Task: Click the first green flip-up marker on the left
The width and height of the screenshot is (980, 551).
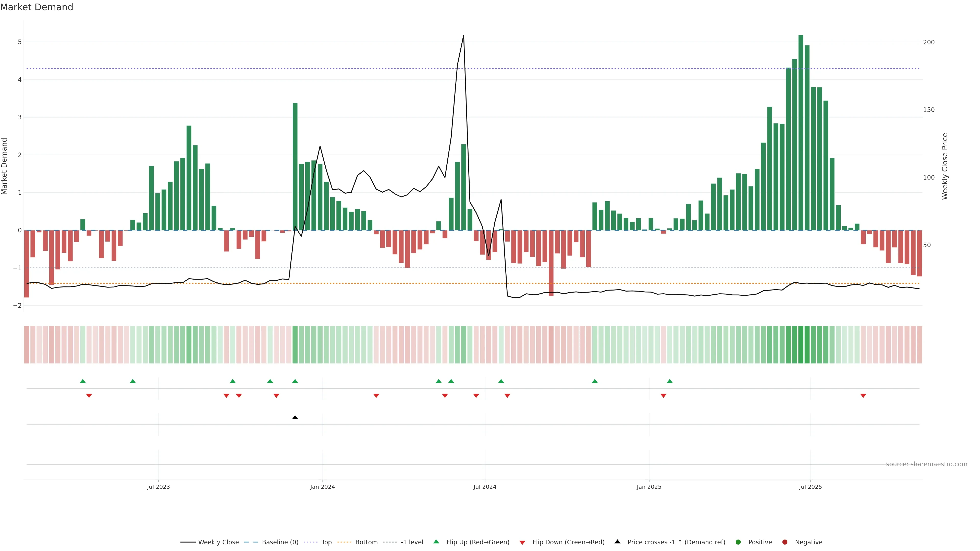Action: (82, 381)
